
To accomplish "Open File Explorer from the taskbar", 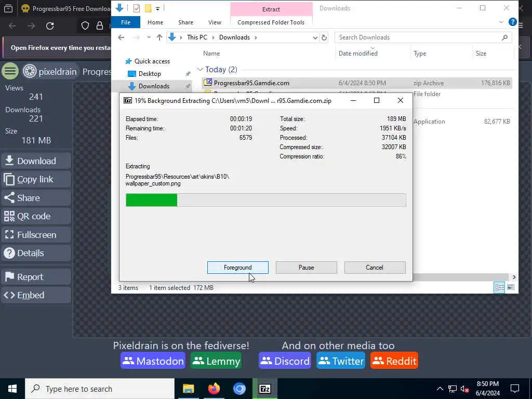I will pos(188,389).
